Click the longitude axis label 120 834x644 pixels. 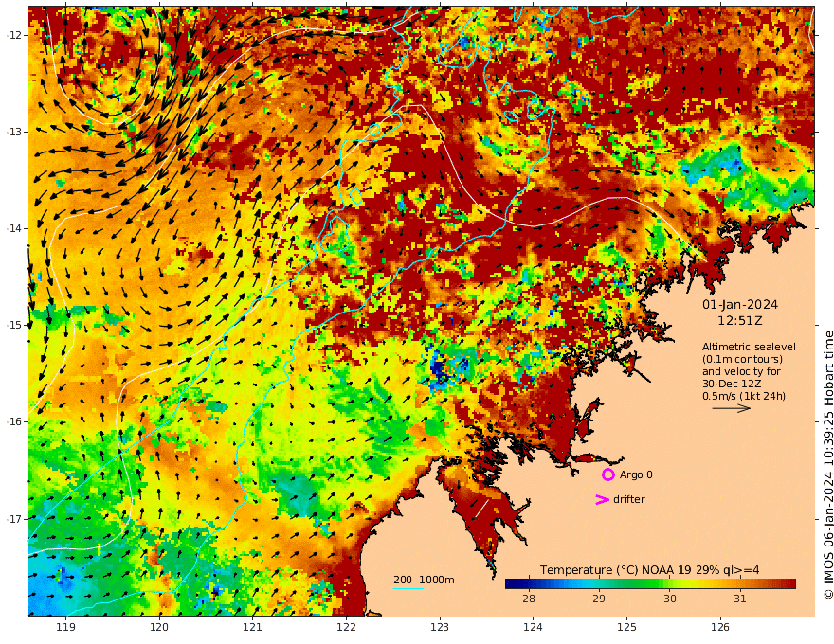(159, 628)
